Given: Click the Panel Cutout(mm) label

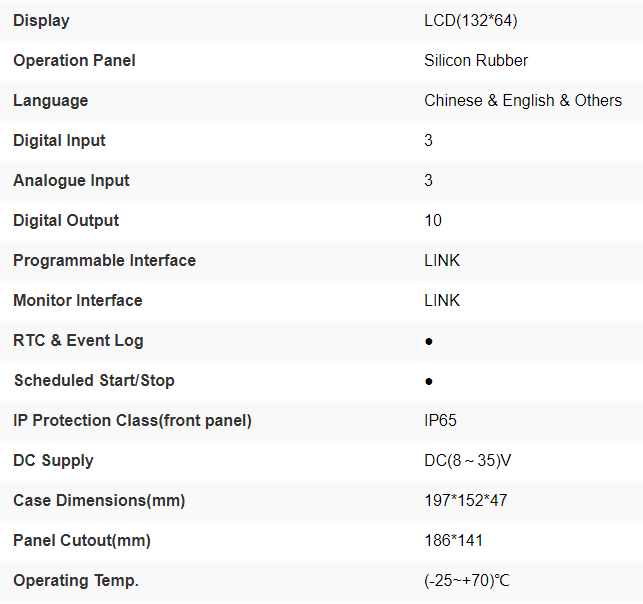Looking at the screenshot, I should 81,540.
